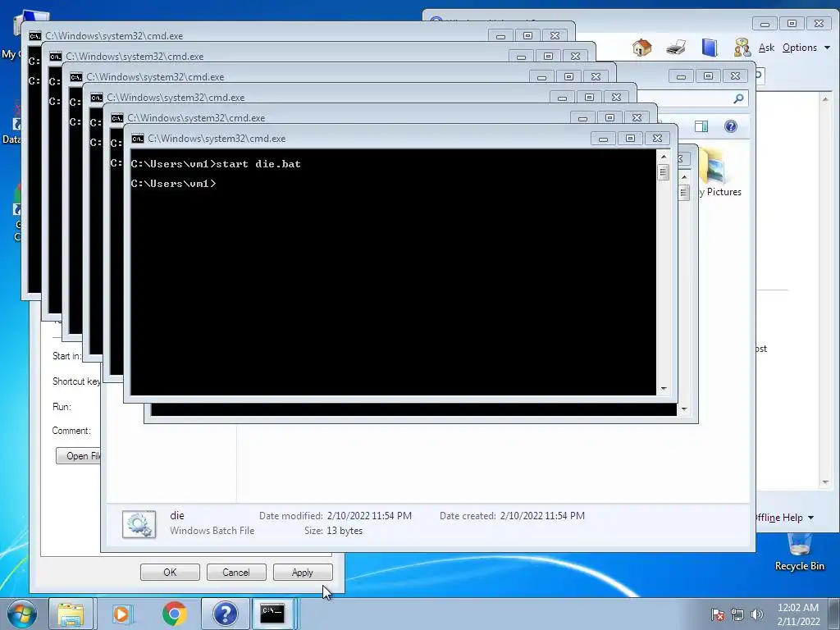The width and height of the screenshot is (840, 630).
Task: Open the Windows Start menu orb
Action: click(22, 614)
